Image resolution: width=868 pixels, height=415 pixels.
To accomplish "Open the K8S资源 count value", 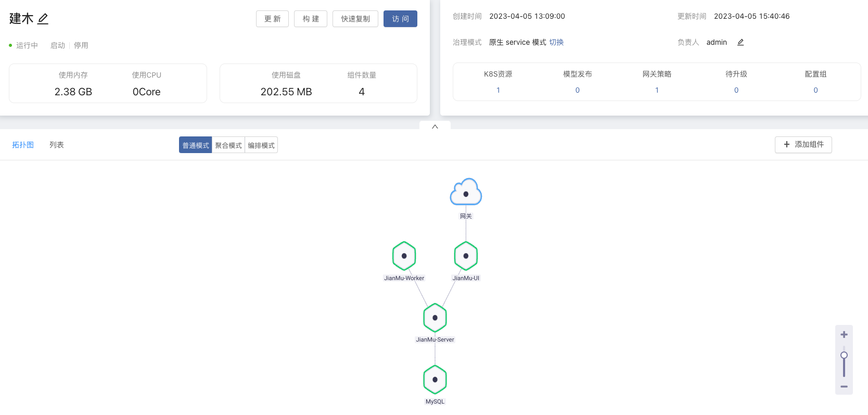I will pos(498,90).
